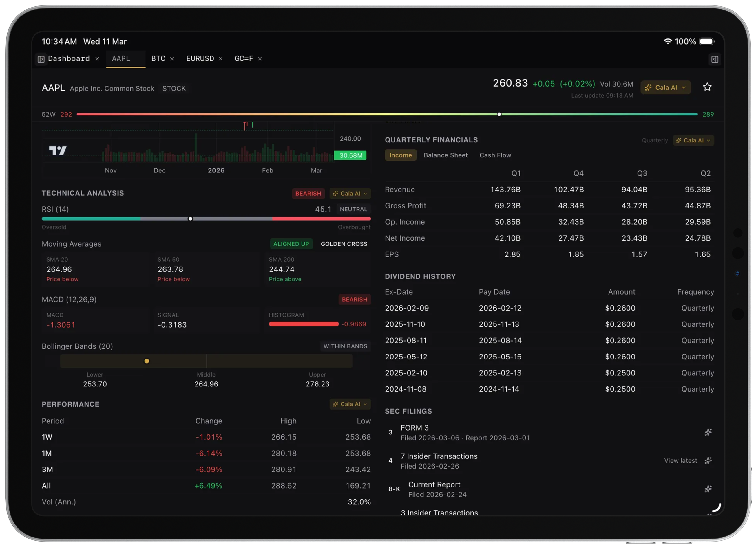The width and height of the screenshot is (756, 547).
Task: Click the AI sparkle icon beside FORM 3 filing
Action: pyautogui.click(x=708, y=432)
